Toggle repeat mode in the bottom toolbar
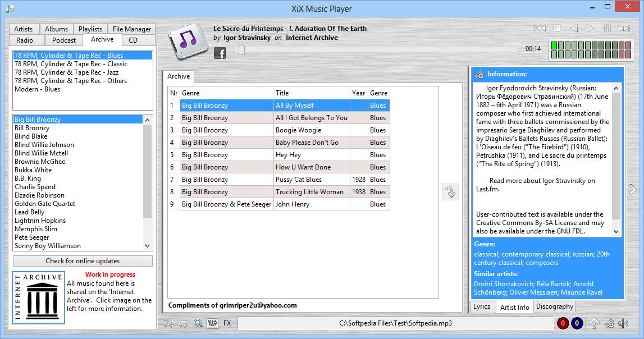 click(x=183, y=323)
